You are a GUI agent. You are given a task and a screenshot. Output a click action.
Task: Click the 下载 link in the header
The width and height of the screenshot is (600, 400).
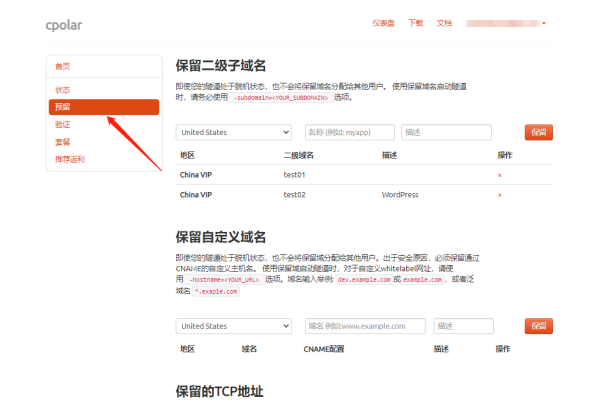(x=416, y=23)
